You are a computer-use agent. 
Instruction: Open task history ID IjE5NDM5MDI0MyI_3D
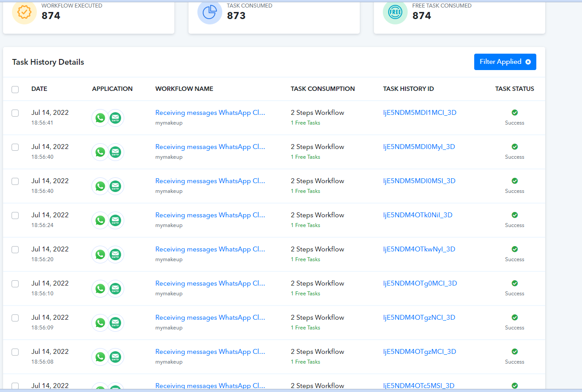click(x=419, y=147)
